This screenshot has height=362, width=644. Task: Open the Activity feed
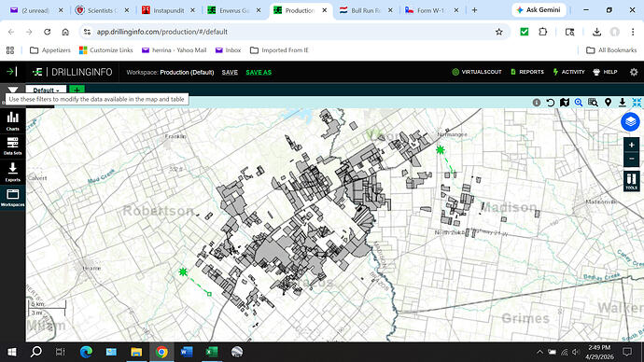[x=568, y=72]
